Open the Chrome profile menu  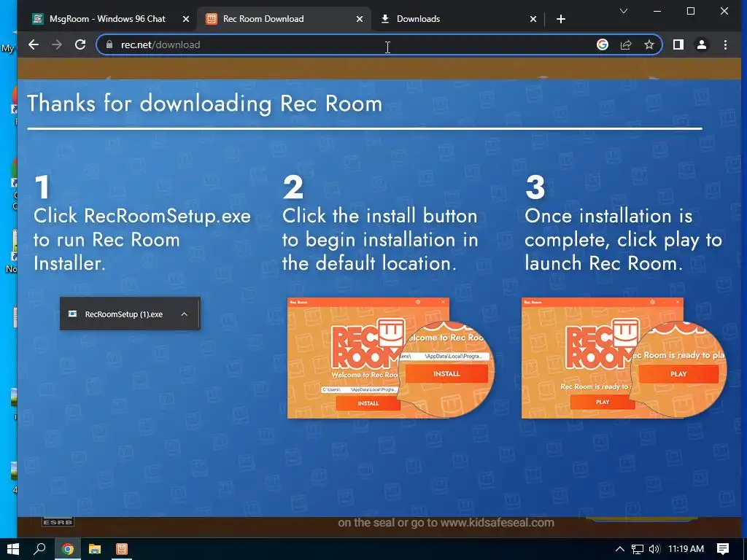coord(701,44)
